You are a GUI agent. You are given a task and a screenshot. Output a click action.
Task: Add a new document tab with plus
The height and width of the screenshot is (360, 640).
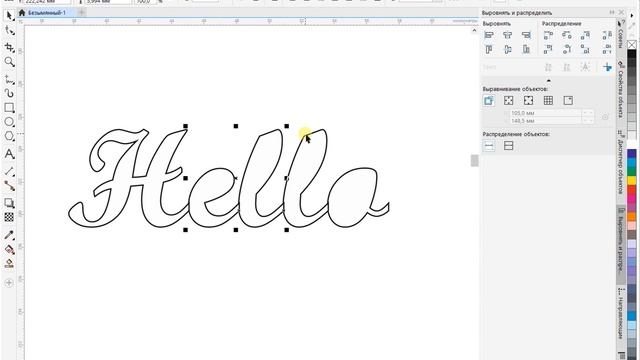[81, 13]
